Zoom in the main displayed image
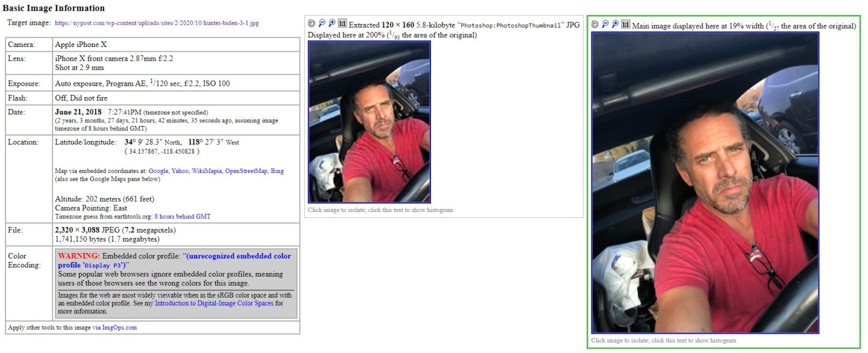 tap(615, 24)
